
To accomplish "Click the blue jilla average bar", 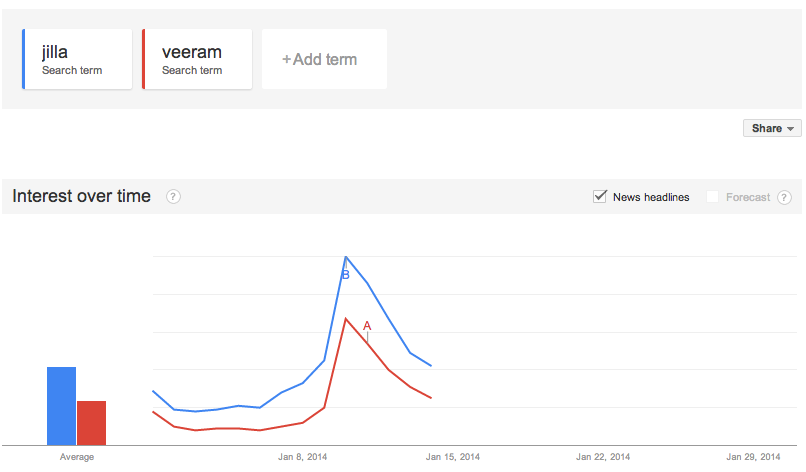I will 62,406.
